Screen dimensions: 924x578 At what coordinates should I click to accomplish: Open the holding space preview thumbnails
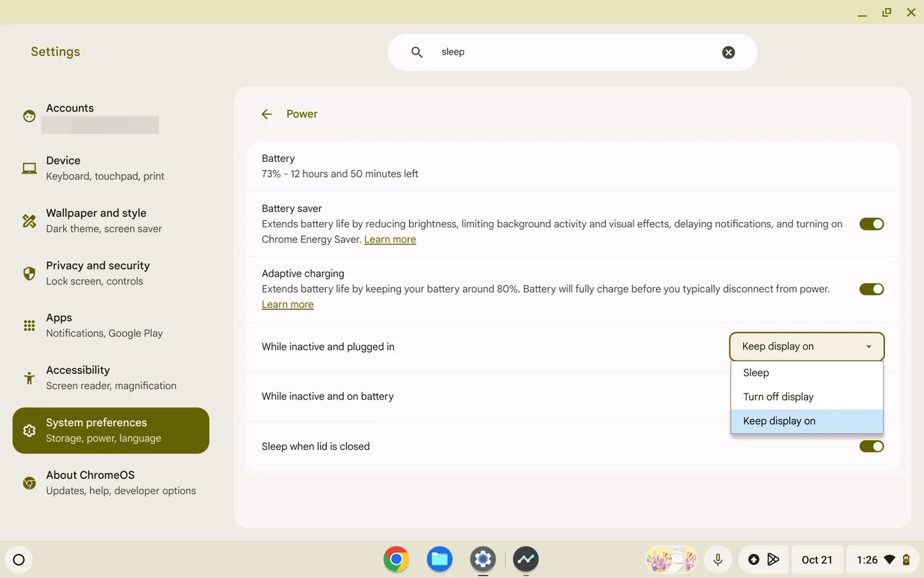[x=671, y=560]
